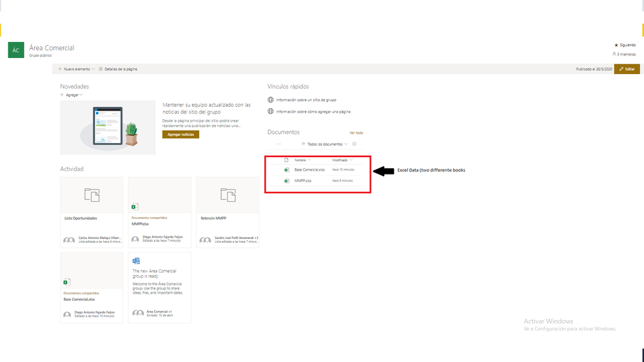Toggle the Siguiendo star to unfollow site
The width and height of the screenshot is (644, 362).
coord(616,45)
